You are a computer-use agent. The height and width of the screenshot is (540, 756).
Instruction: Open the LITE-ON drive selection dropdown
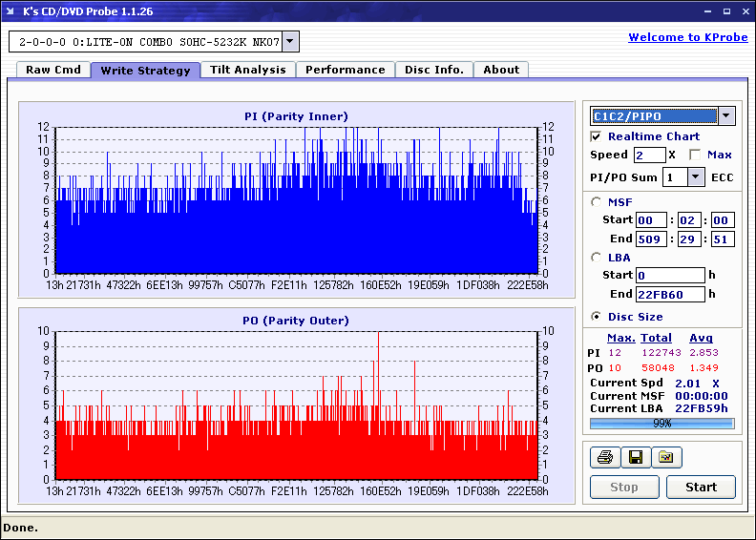coord(290,42)
